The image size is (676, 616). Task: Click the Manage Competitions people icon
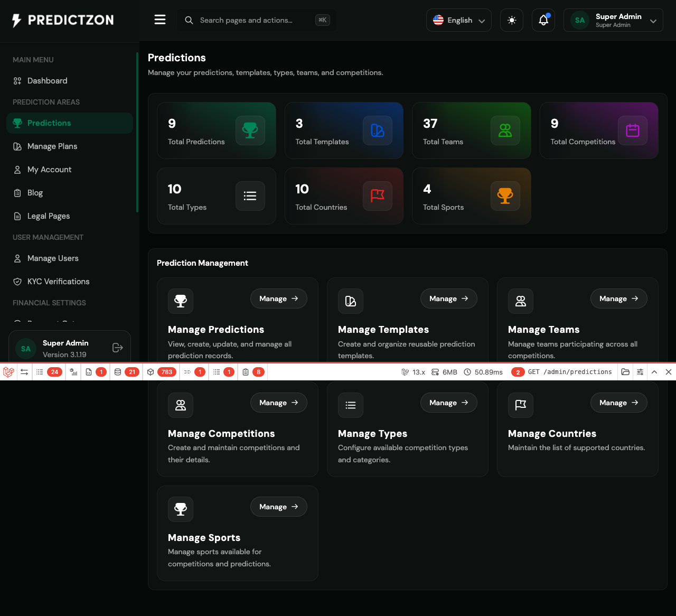(181, 405)
